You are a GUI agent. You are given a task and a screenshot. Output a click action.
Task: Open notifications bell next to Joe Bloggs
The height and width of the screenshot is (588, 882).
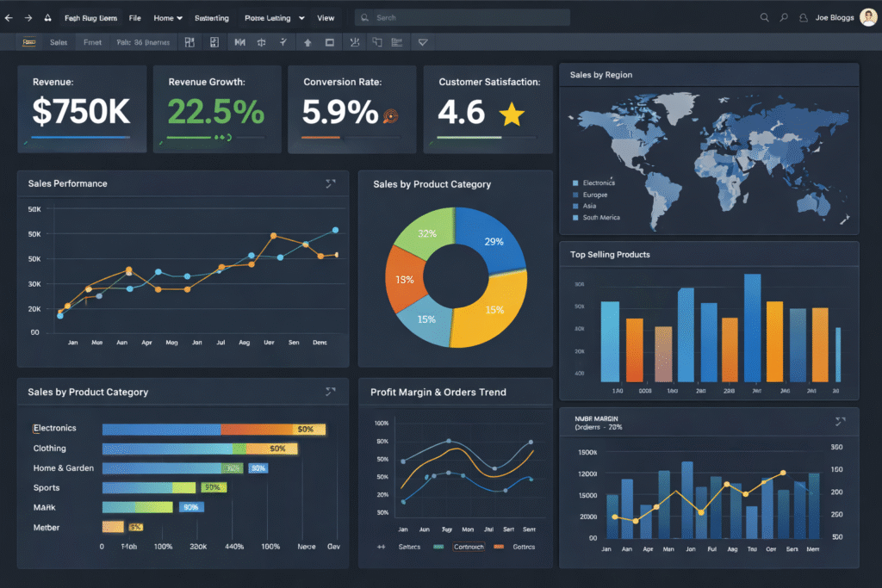click(804, 17)
